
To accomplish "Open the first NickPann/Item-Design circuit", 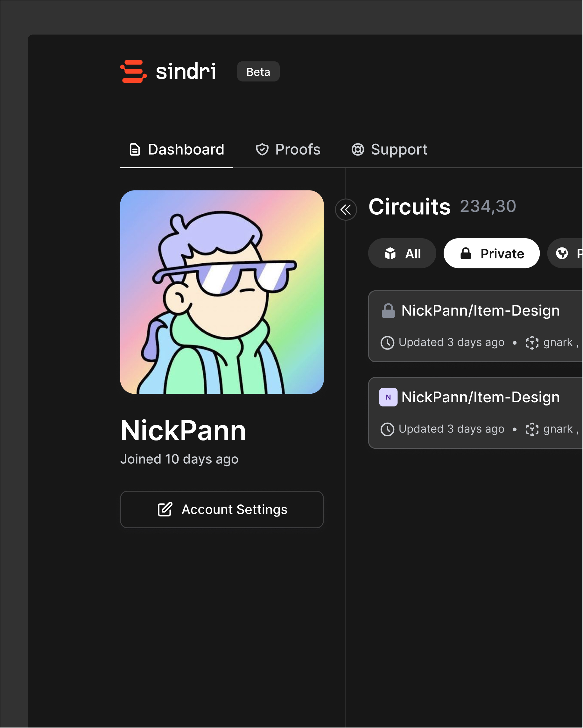I will point(480,311).
